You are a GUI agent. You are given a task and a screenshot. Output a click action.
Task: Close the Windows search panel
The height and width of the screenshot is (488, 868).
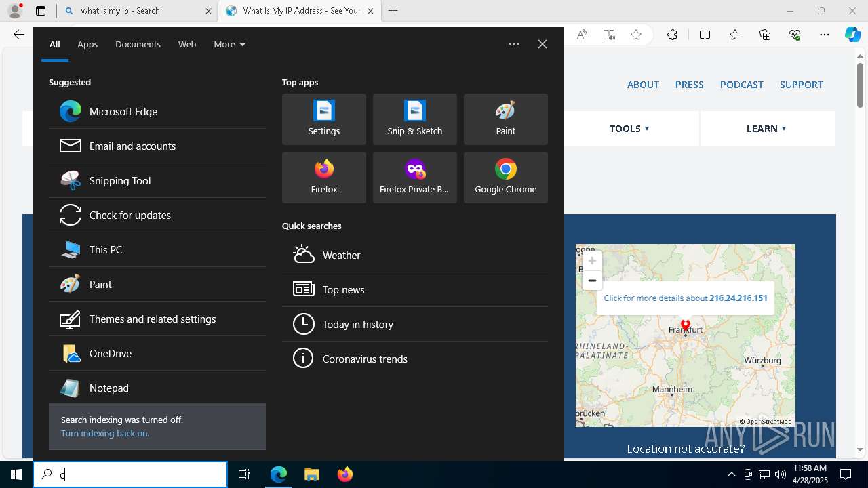click(542, 44)
